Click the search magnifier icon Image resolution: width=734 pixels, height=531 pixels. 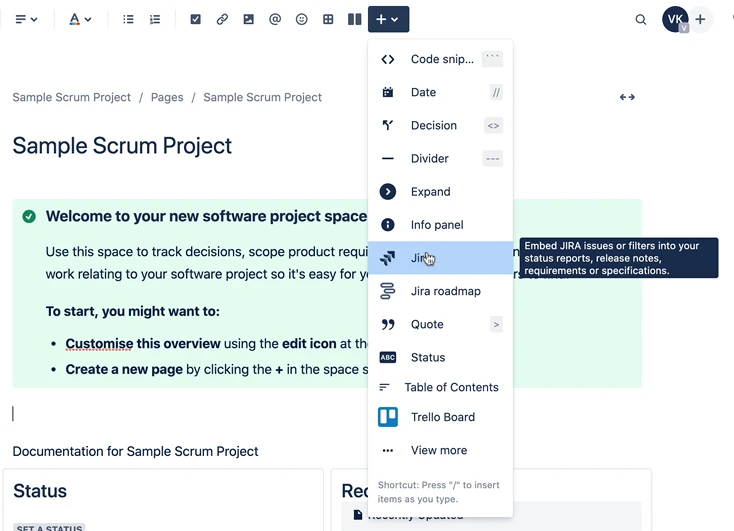pyautogui.click(x=641, y=20)
